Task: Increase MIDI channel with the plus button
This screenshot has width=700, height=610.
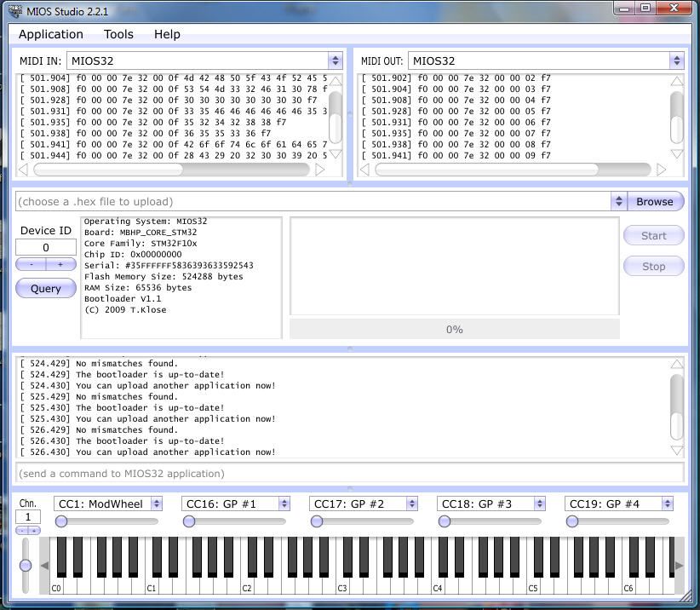Action: pos(34,531)
